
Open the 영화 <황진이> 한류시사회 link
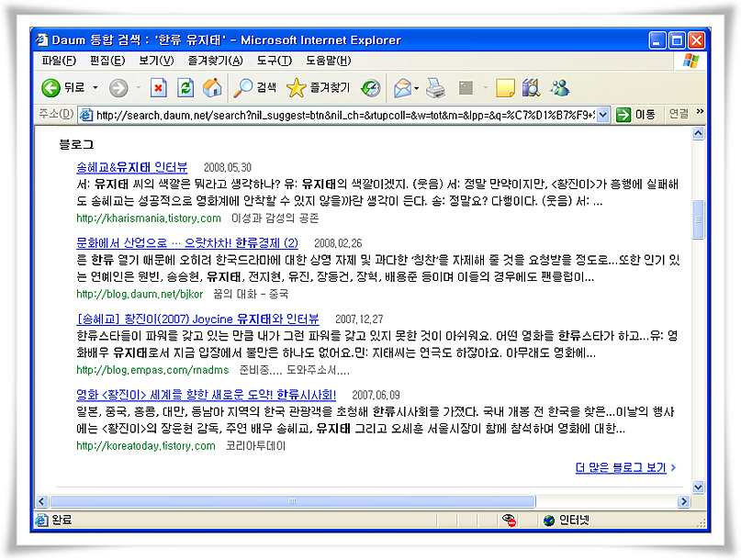(206, 395)
